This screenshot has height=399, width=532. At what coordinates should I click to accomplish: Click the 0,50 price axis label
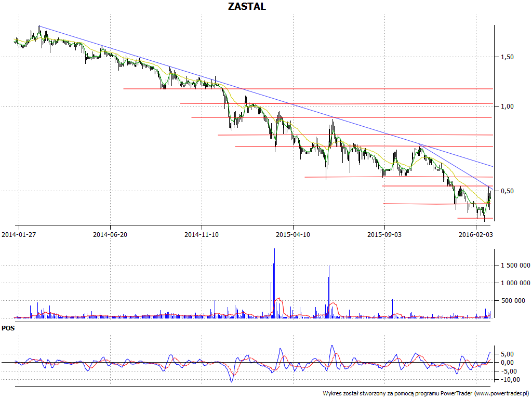pyautogui.click(x=507, y=191)
